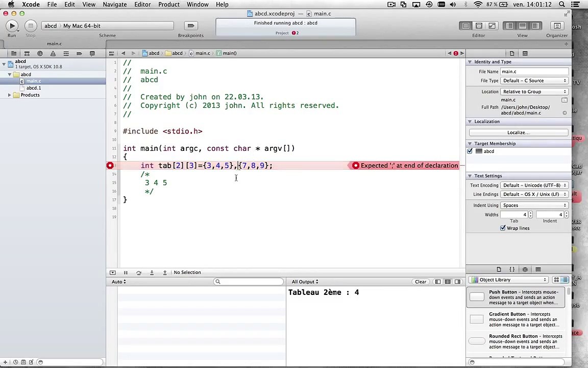The width and height of the screenshot is (588, 368).
Task: Show the Project navigator
Action: pyautogui.click(x=14, y=53)
